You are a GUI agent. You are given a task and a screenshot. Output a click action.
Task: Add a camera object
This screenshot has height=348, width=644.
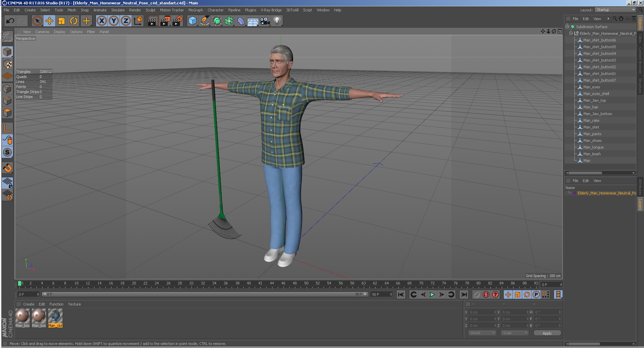265,21
